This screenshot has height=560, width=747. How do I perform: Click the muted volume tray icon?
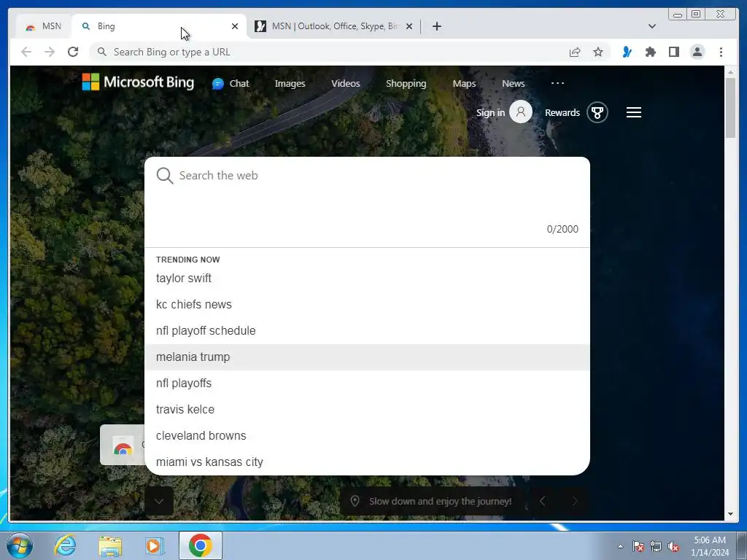click(673, 546)
